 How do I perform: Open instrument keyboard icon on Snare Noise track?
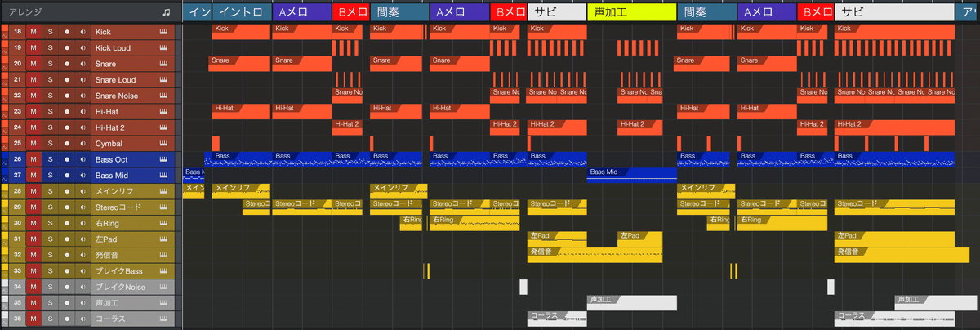(x=163, y=96)
